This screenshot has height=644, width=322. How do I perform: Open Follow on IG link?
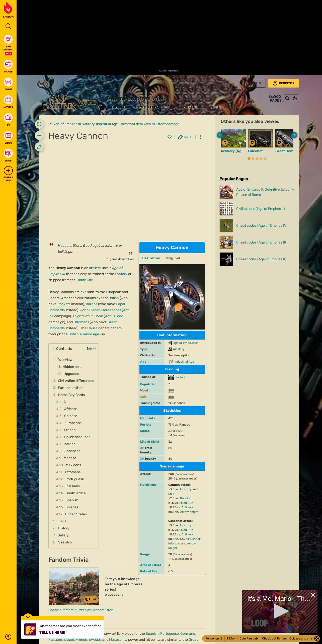pyautogui.click(x=214, y=638)
